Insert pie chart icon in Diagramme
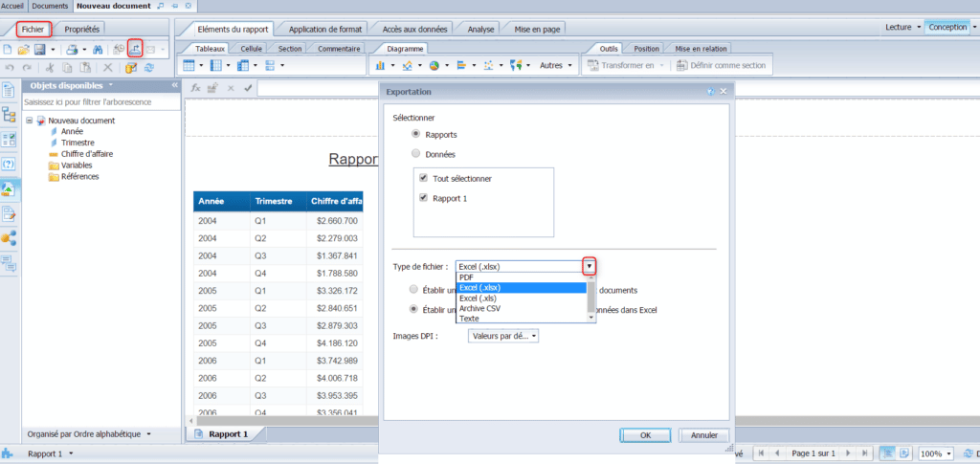This screenshot has width=980, height=464. [x=434, y=65]
